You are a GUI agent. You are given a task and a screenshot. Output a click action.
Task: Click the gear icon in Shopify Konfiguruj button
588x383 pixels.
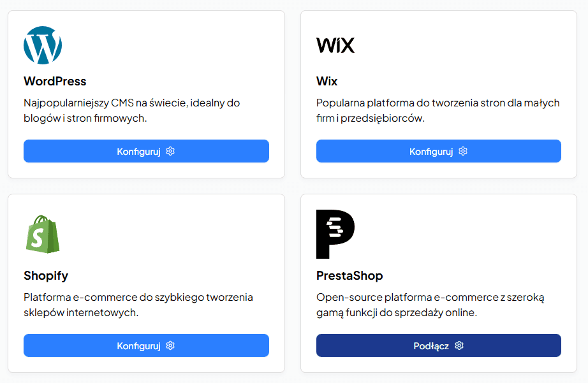[170, 346]
